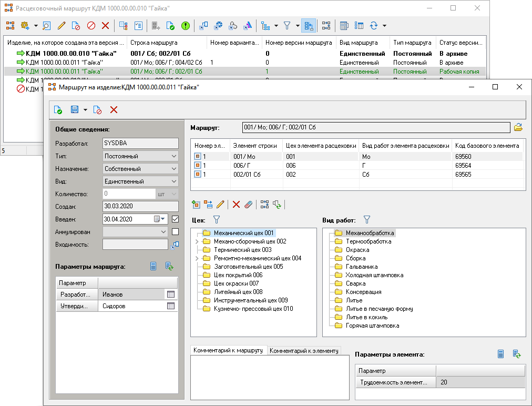532x406 pixels.
Task: Toggle the checkbox next to Аннулирован field
Action: point(175,231)
